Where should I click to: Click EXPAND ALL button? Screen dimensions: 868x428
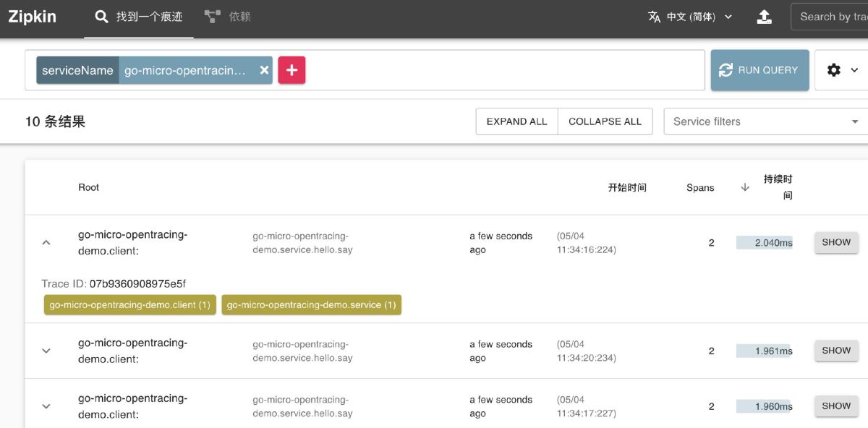click(516, 121)
